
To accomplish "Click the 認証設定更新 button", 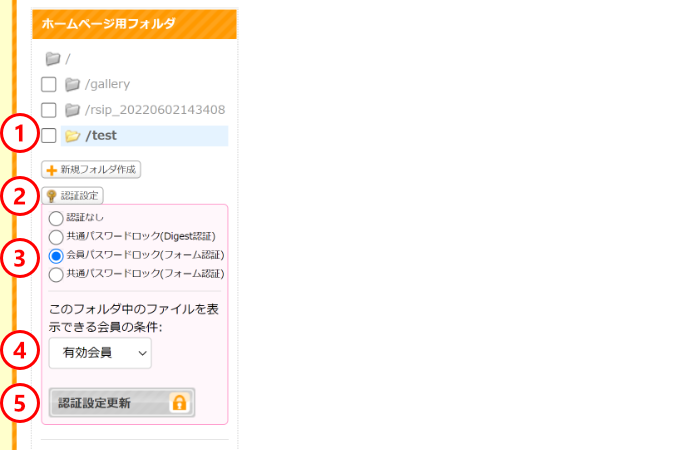I will [122, 403].
